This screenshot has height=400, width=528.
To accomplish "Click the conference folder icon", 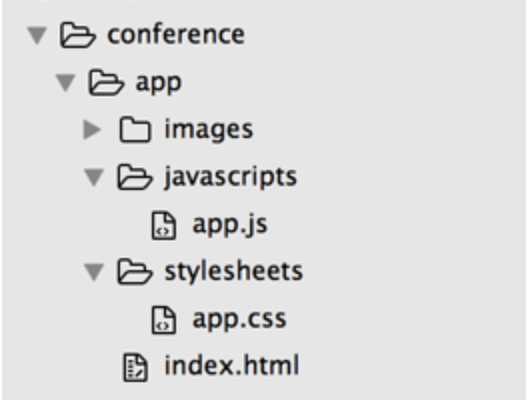I will (78, 35).
